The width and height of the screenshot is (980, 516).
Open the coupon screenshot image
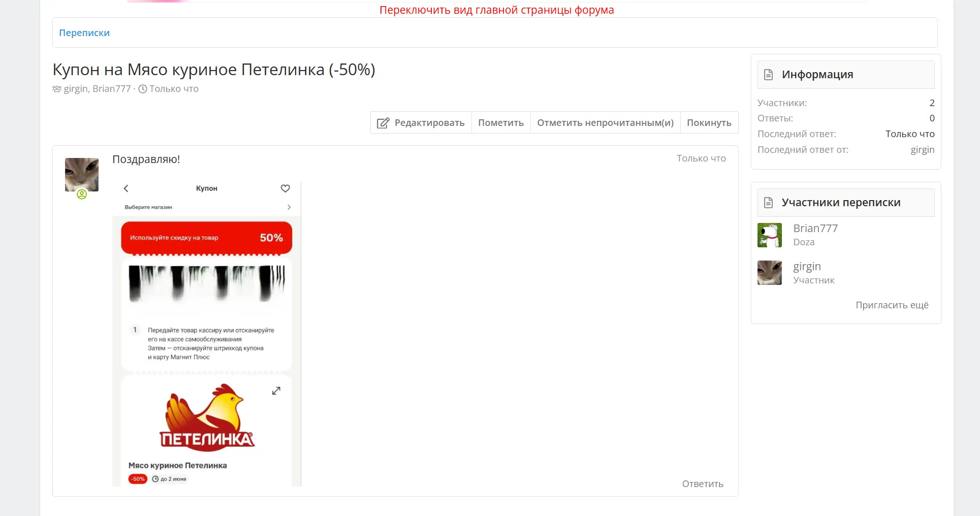click(x=207, y=334)
